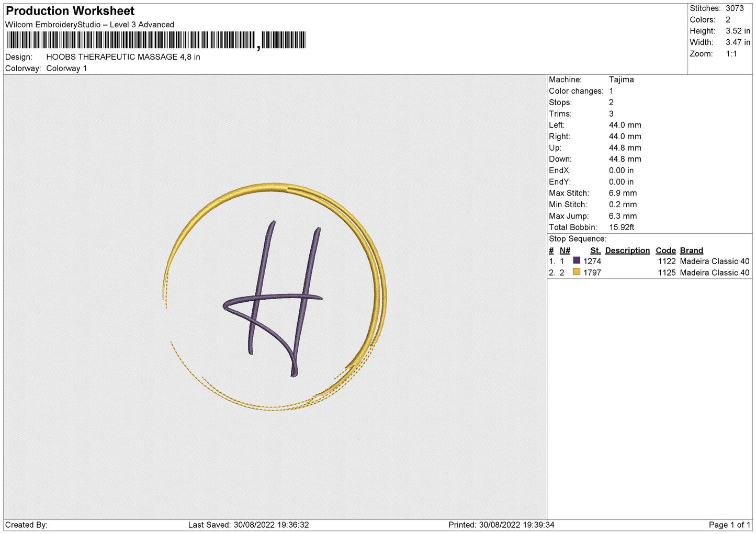Click the Width value 3.47 in

click(x=738, y=42)
